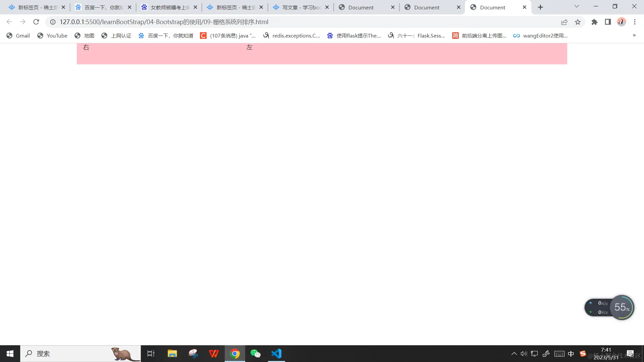Reload the current page
The height and width of the screenshot is (362, 644).
coord(36,22)
